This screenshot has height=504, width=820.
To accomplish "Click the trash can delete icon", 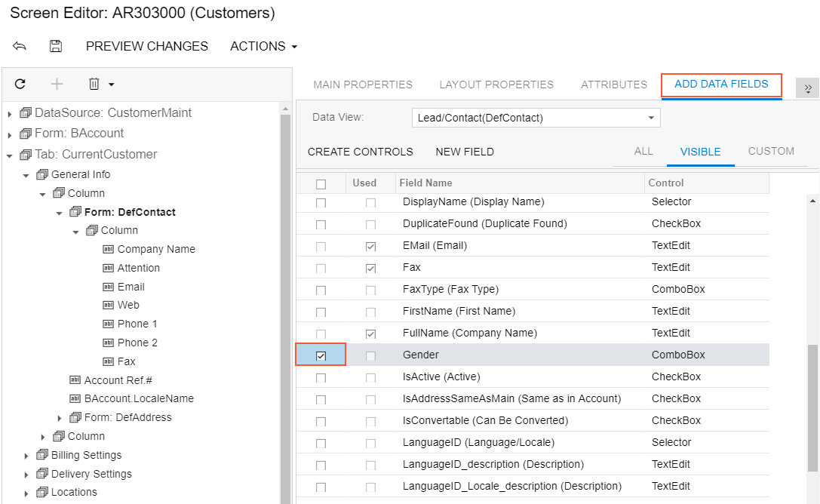I will [x=94, y=84].
